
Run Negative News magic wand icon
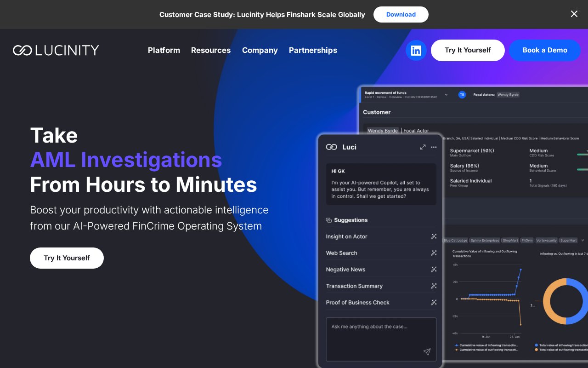[434, 270]
